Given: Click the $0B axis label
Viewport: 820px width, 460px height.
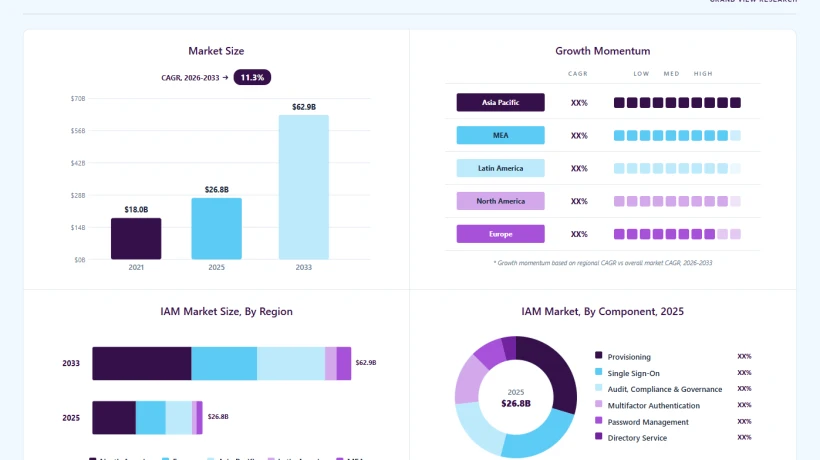Looking at the screenshot, I should click(79, 259).
